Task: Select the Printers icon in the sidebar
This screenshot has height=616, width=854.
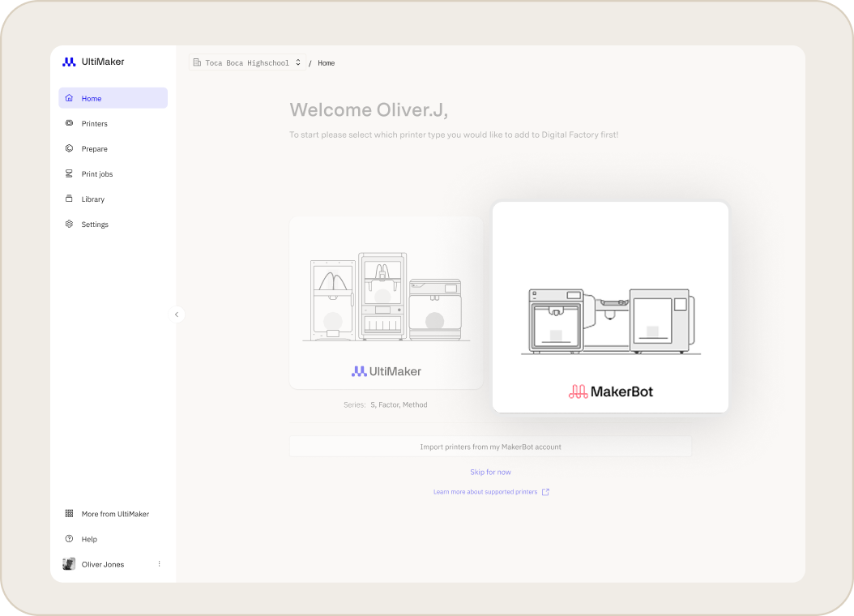Action: (x=70, y=123)
